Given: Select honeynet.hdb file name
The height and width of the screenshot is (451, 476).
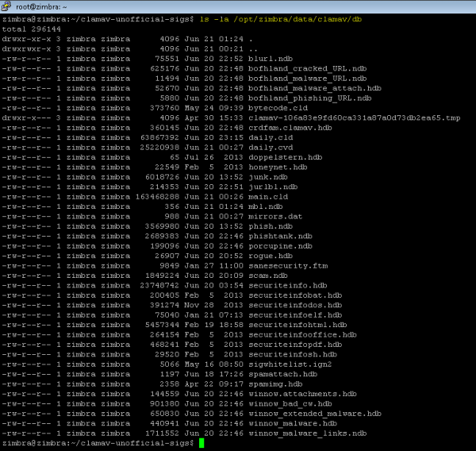Looking at the screenshot, I should [278, 168].
